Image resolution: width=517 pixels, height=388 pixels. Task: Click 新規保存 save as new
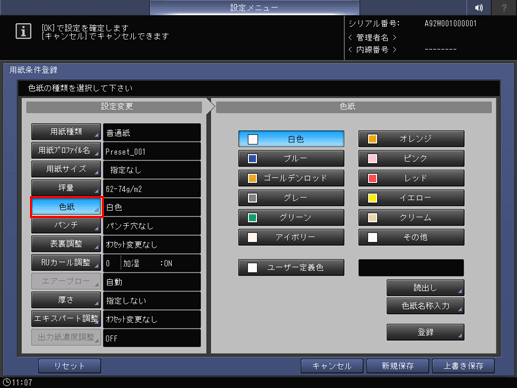click(x=397, y=366)
